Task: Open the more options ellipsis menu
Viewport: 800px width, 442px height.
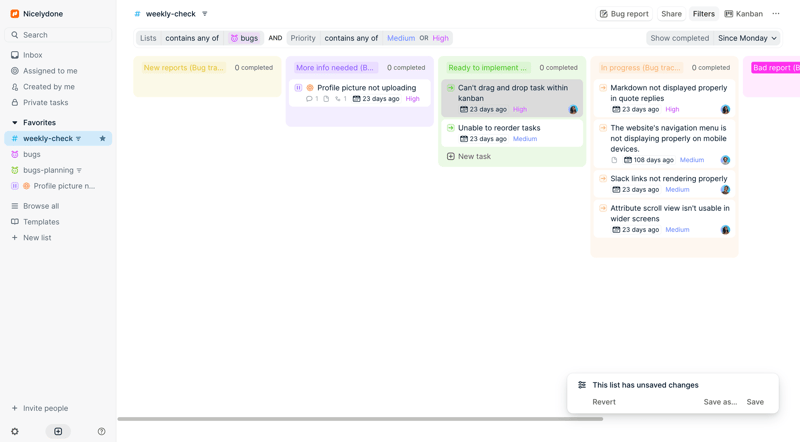Action: pos(776,14)
